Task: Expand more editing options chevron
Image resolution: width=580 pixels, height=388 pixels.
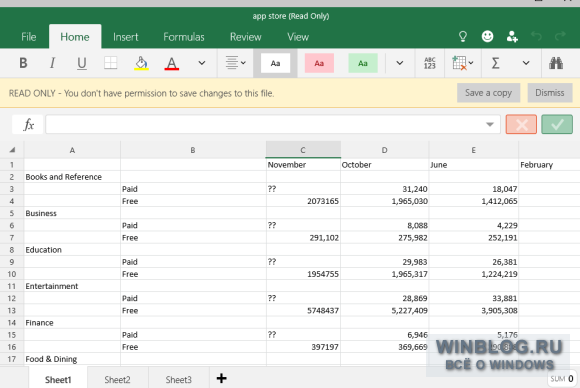Action: 526,63
